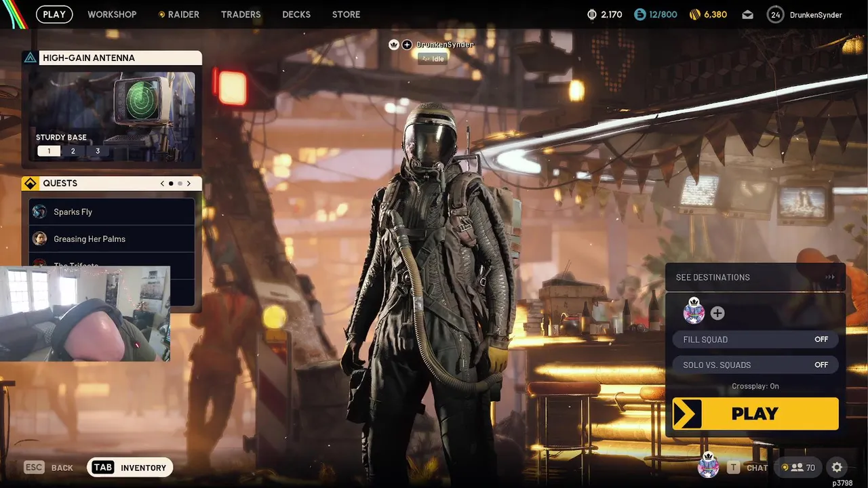Click the QUESTS panel title
The height and width of the screenshot is (488, 868).
[60, 183]
